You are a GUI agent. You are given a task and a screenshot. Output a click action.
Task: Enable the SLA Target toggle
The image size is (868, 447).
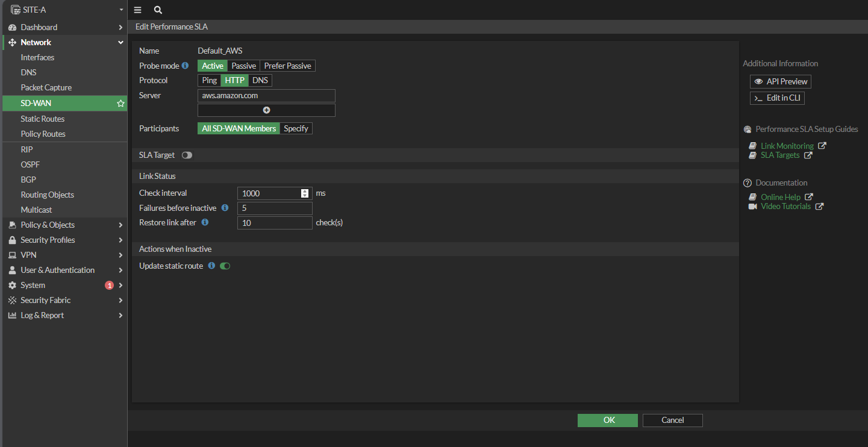[x=187, y=155]
